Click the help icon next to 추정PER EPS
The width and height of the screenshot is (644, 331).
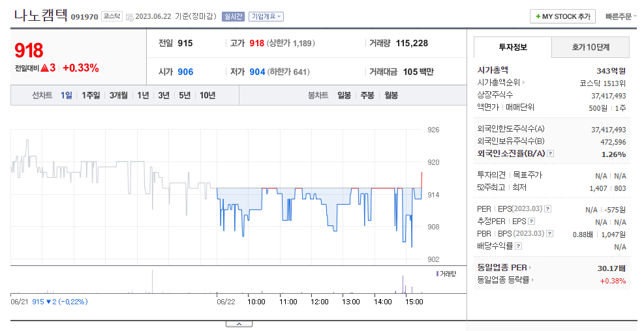(x=532, y=221)
